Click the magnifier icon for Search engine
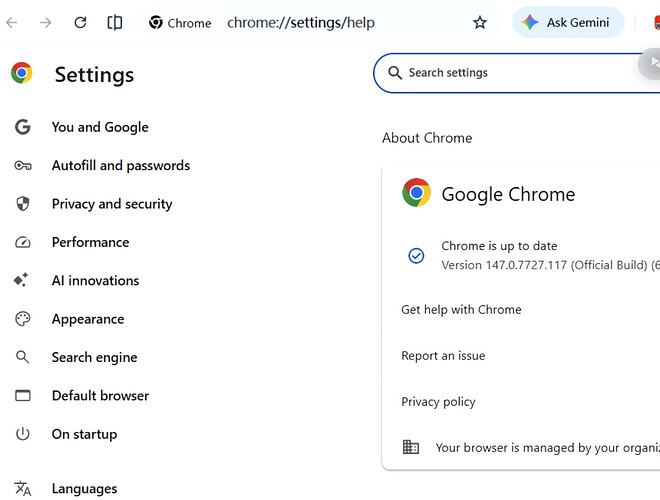Image resolution: width=660 pixels, height=500 pixels. [x=22, y=357]
